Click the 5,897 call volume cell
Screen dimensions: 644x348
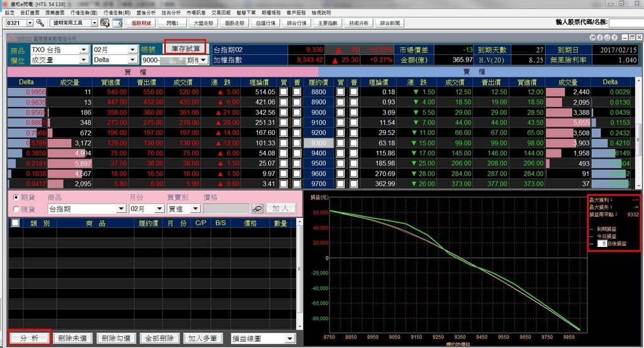pyautogui.click(x=69, y=163)
